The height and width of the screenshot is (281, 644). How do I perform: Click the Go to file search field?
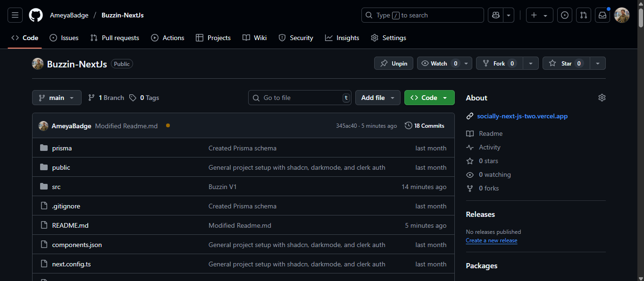(x=300, y=98)
